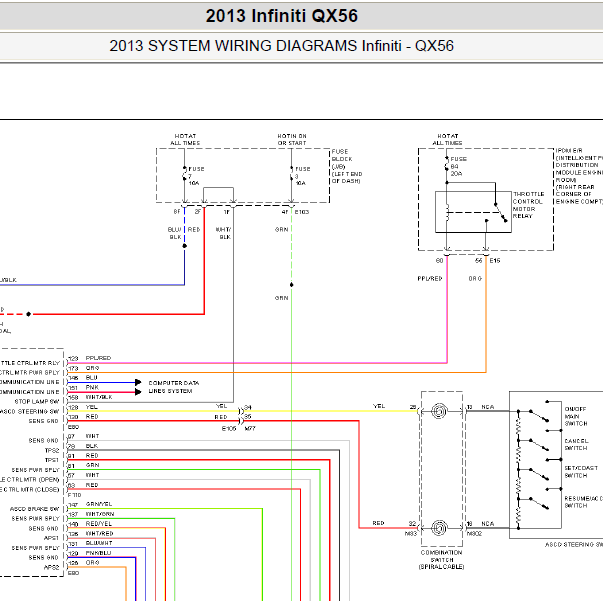Click the "ASCD BRAKE SW" pin label

point(35,509)
